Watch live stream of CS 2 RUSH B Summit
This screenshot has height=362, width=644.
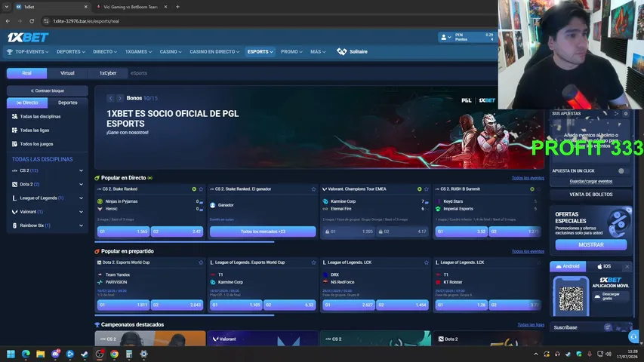532,189
